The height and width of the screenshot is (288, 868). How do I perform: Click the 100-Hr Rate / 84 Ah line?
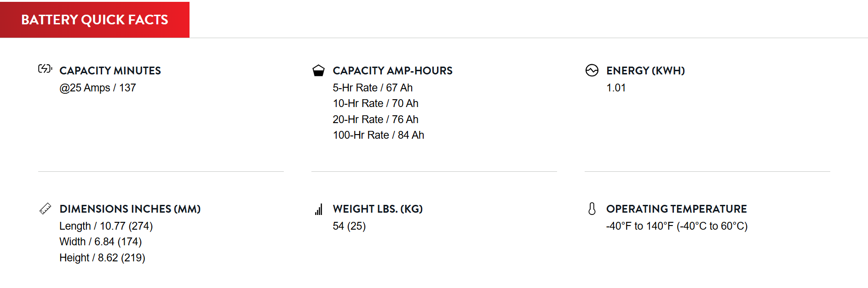[378, 135]
